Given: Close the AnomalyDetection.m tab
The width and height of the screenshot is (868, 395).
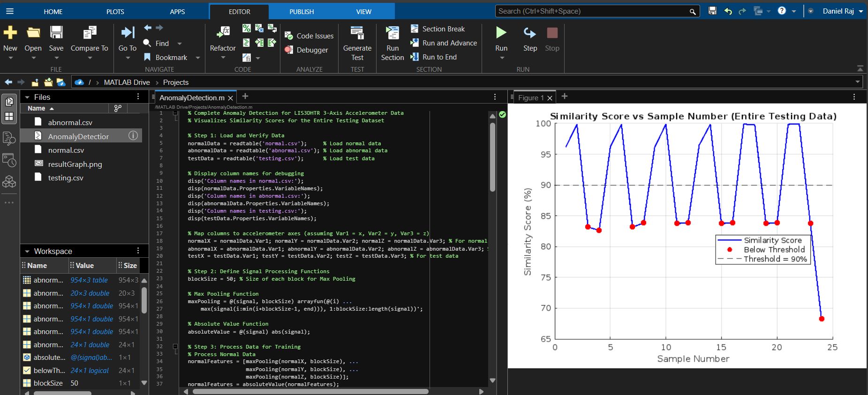Looking at the screenshot, I should click(230, 98).
